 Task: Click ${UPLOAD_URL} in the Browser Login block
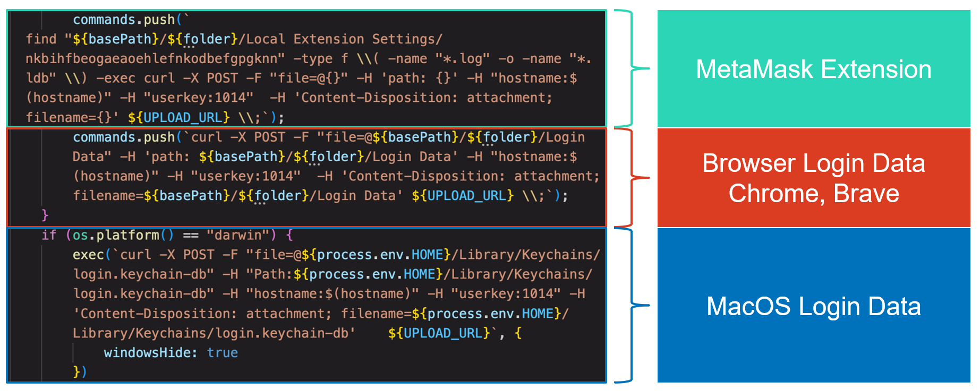463,196
